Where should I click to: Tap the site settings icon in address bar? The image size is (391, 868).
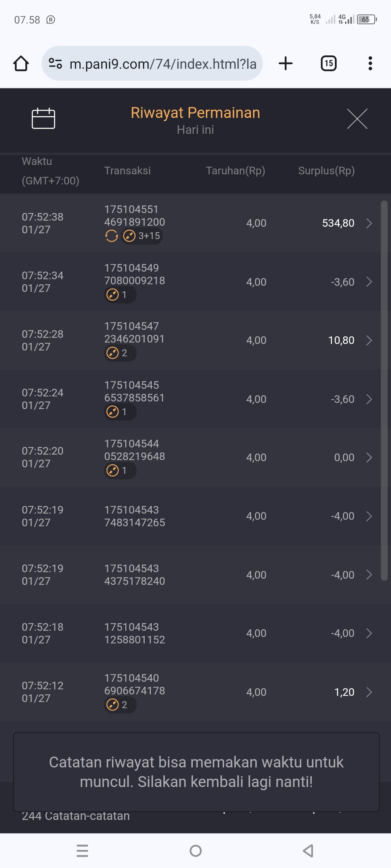coord(55,64)
